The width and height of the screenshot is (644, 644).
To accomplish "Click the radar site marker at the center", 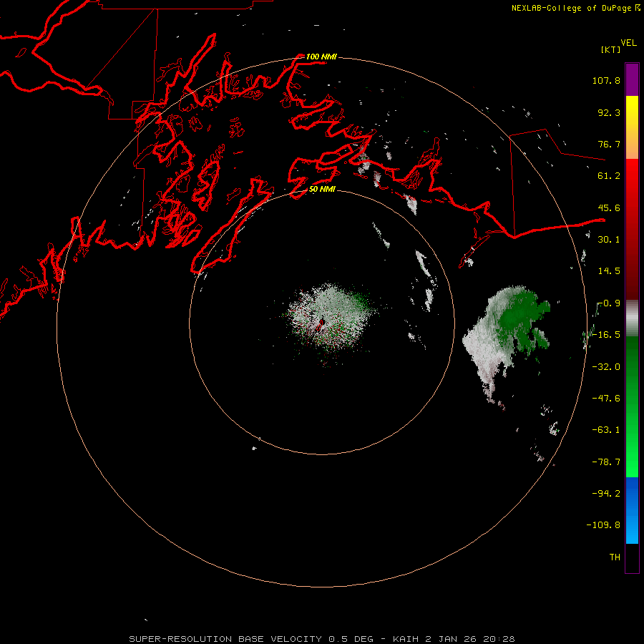I will click(321, 323).
